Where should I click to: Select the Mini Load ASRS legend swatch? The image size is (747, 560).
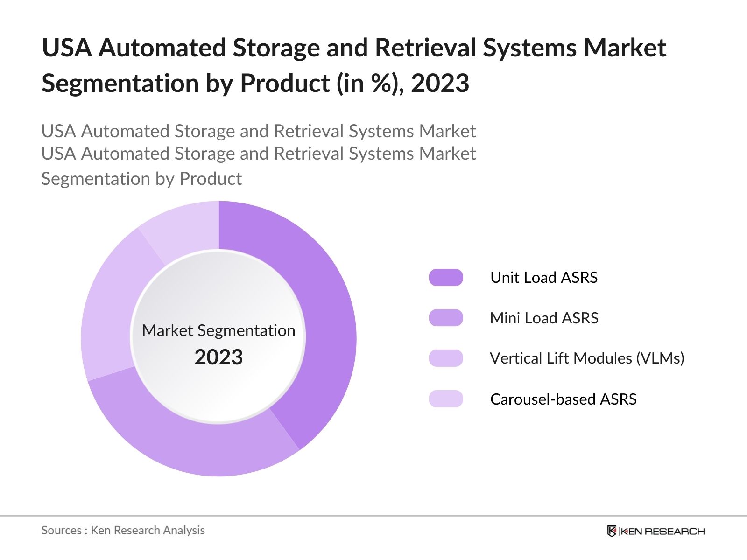(447, 318)
